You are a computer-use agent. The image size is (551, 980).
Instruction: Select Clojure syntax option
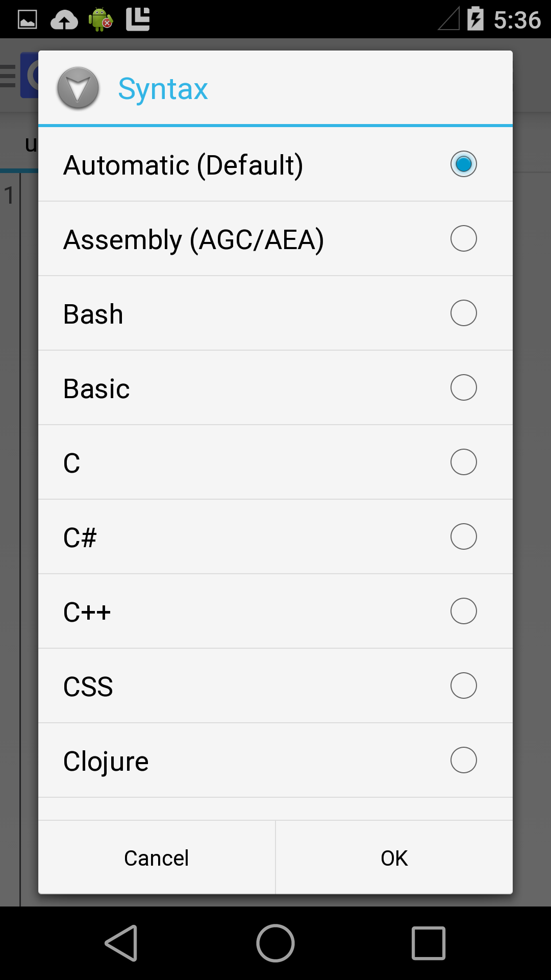tap(463, 760)
